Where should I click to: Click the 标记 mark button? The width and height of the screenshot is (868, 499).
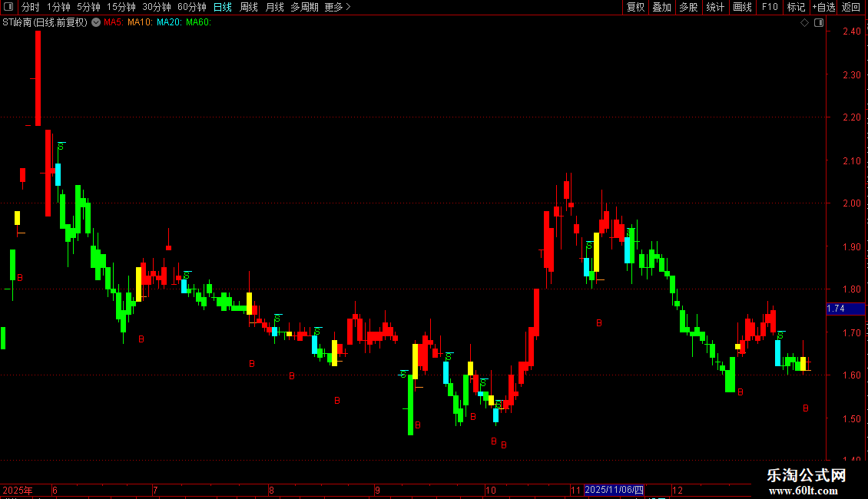[x=796, y=7]
